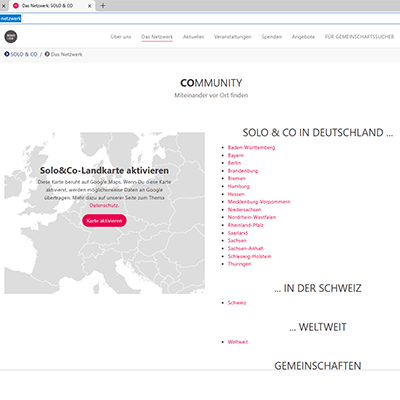Open the Schweiz link
The height and width of the screenshot is (400, 400).
(237, 303)
